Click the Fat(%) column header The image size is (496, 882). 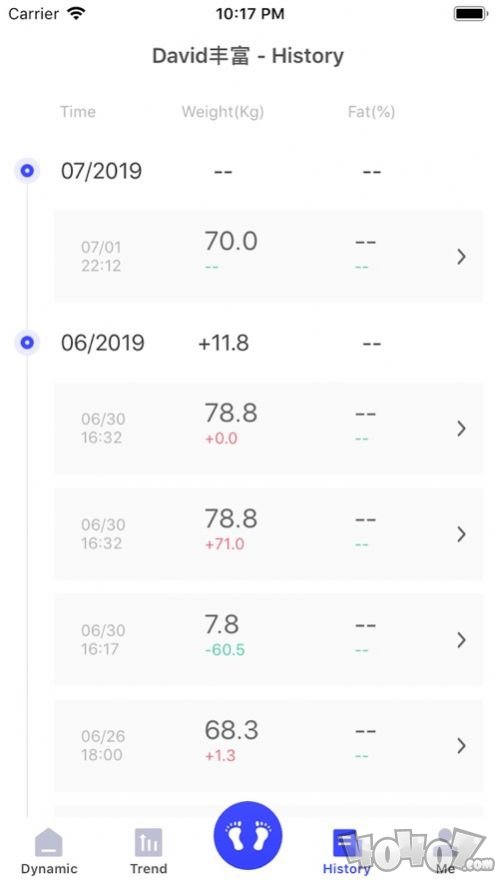point(371,112)
